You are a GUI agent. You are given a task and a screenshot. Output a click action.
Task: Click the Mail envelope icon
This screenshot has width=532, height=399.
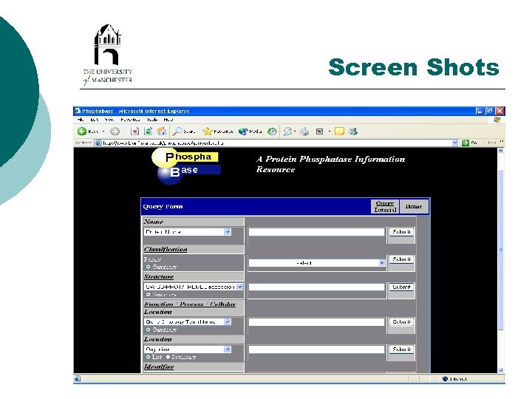[287, 132]
